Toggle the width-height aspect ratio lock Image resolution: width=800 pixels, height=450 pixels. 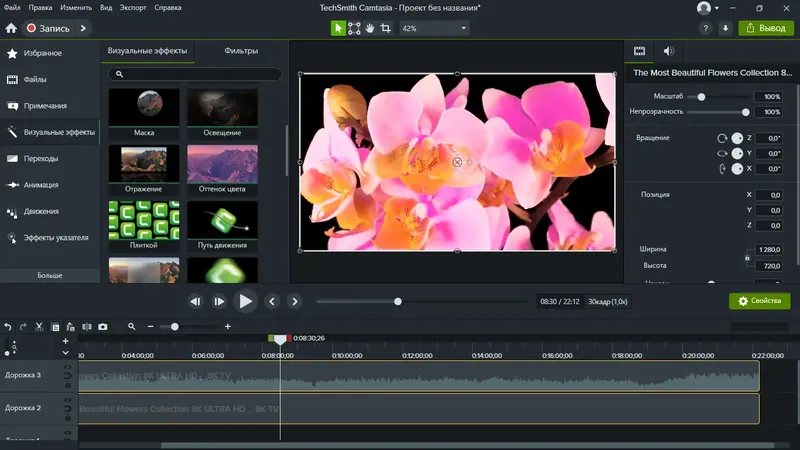pos(746,258)
